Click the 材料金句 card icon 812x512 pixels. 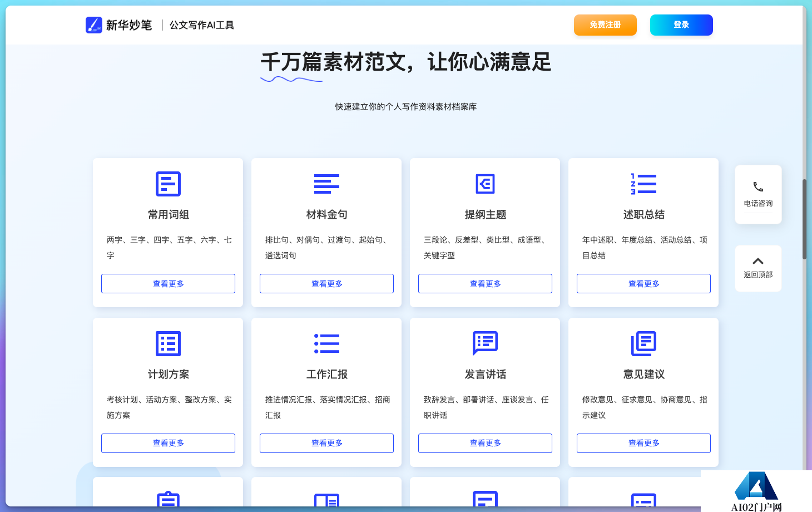click(326, 184)
